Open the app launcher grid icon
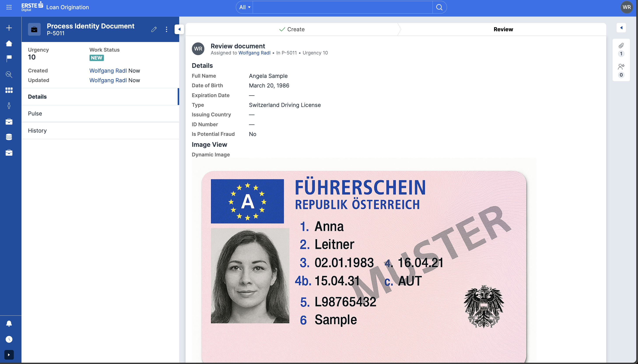The height and width of the screenshot is (364, 638). (9, 7)
